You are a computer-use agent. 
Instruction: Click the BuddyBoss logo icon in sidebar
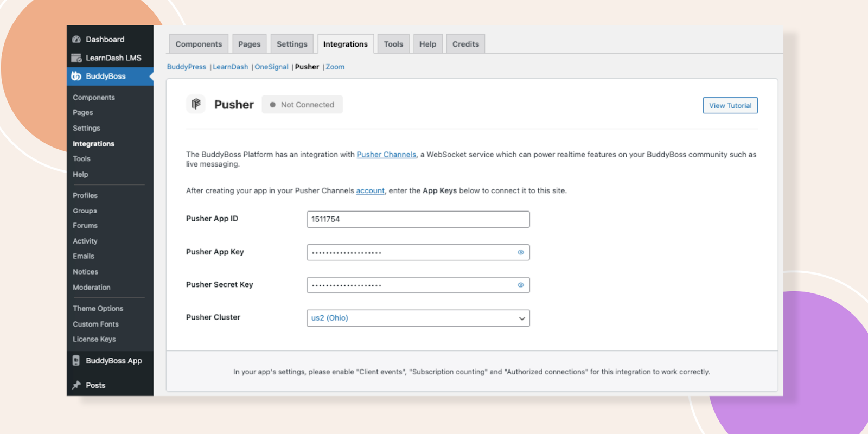[x=76, y=76]
